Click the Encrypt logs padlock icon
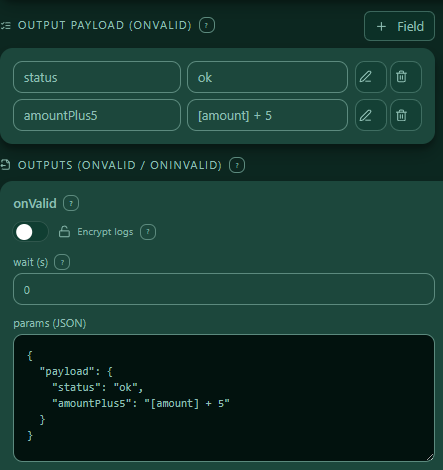The image size is (443, 470). [x=64, y=232]
